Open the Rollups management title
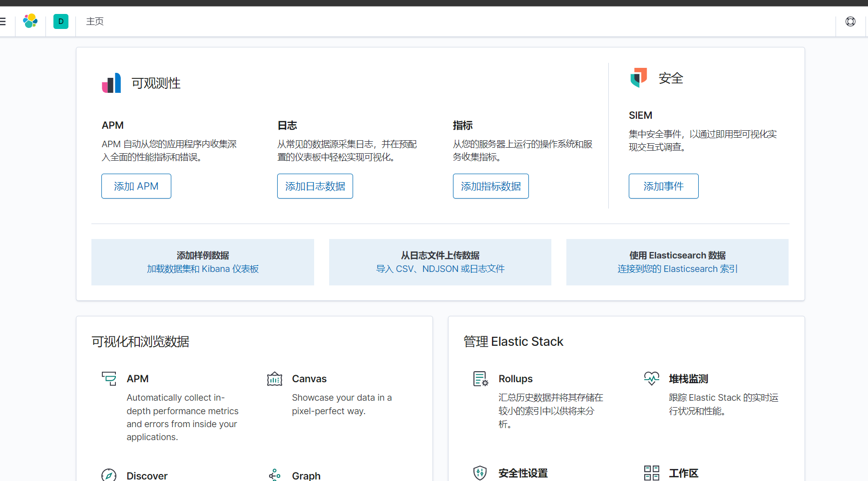Viewport: 868px width, 481px height. [515, 379]
